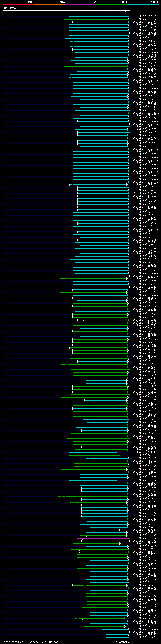161x644 pixels.
Task: Click hit label UniRef100_A2EP65
Action: [x=144, y=607]
